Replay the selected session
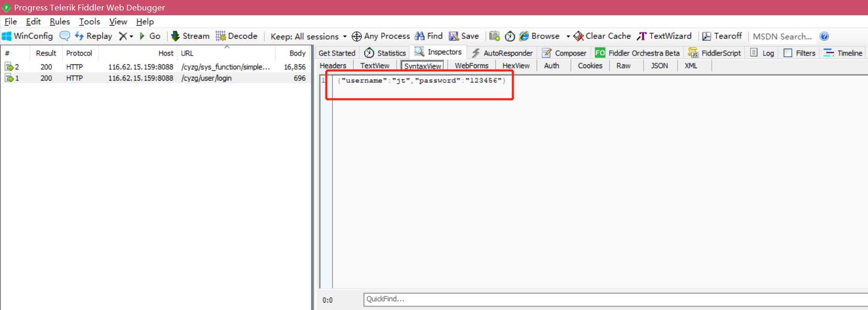Image resolution: width=868 pixels, height=310 pixels. coord(93,36)
